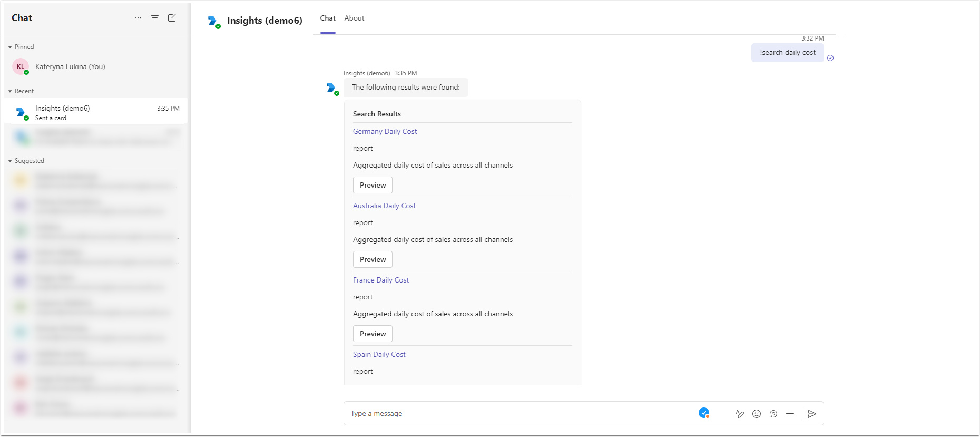Start a new chat with compose icon
980x437 pixels.
[x=172, y=18]
